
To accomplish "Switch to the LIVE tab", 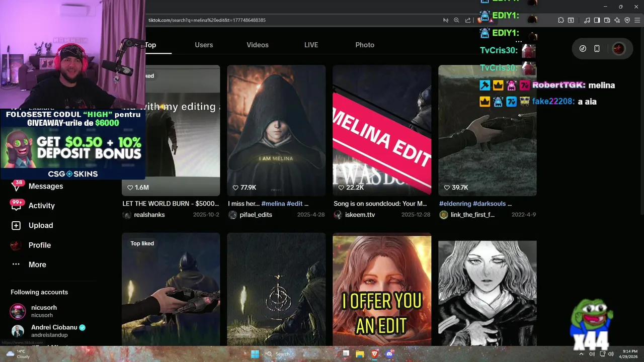I will (311, 45).
